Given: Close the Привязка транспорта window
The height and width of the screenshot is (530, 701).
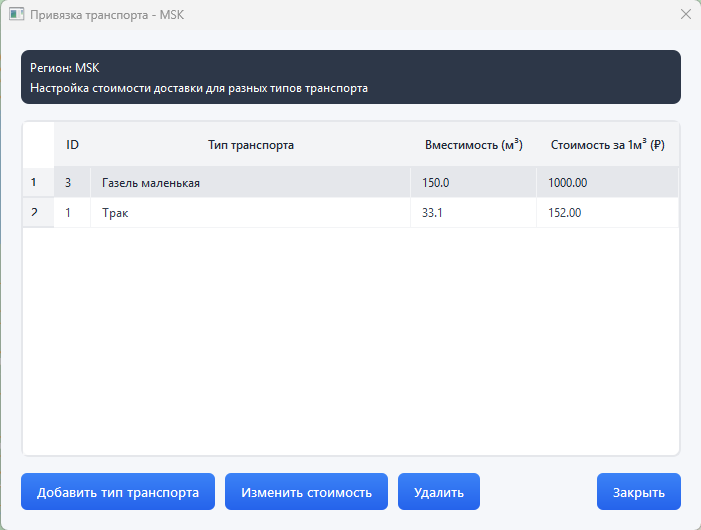Looking at the screenshot, I should tap(685, 15).
